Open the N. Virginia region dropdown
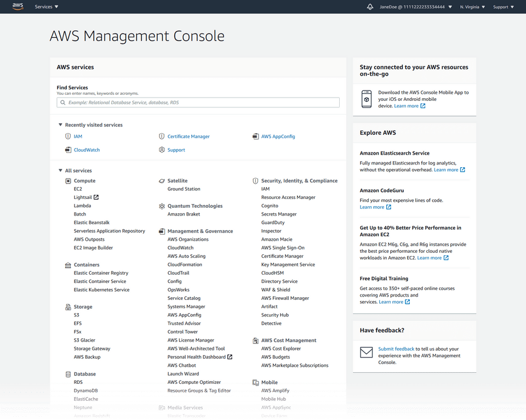 point(472,7)
